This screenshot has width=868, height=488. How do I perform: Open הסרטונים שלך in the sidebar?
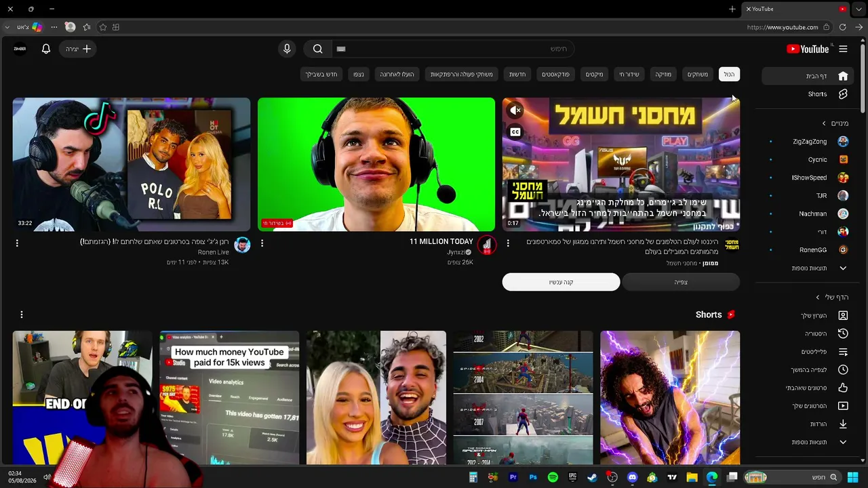tap(808, 406)
